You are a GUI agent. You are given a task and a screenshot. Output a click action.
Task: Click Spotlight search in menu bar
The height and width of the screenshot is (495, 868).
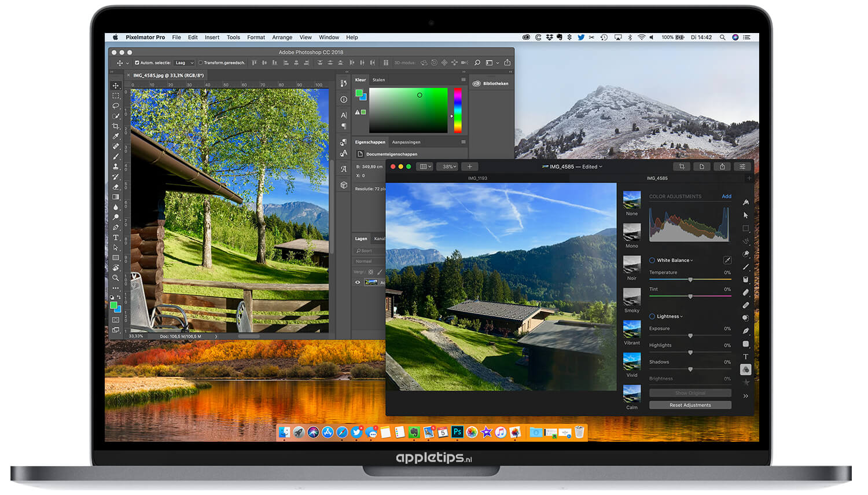point(722,37)
